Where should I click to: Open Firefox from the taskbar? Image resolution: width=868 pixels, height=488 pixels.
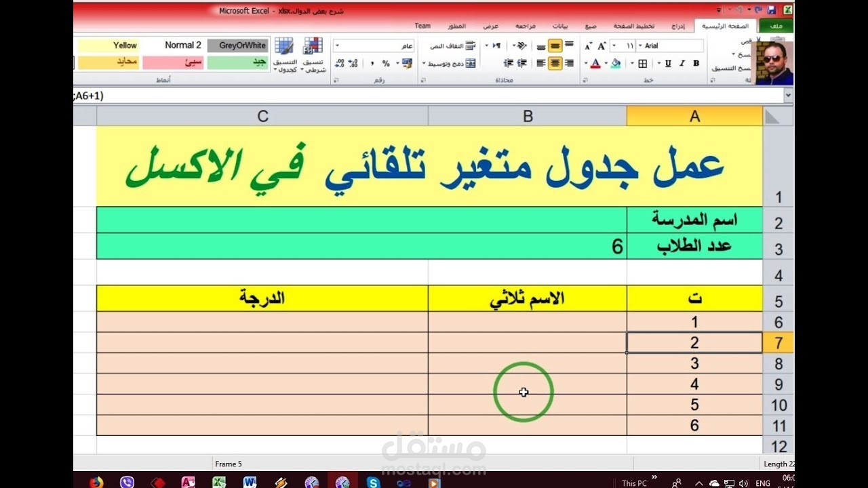click(96, 482)
